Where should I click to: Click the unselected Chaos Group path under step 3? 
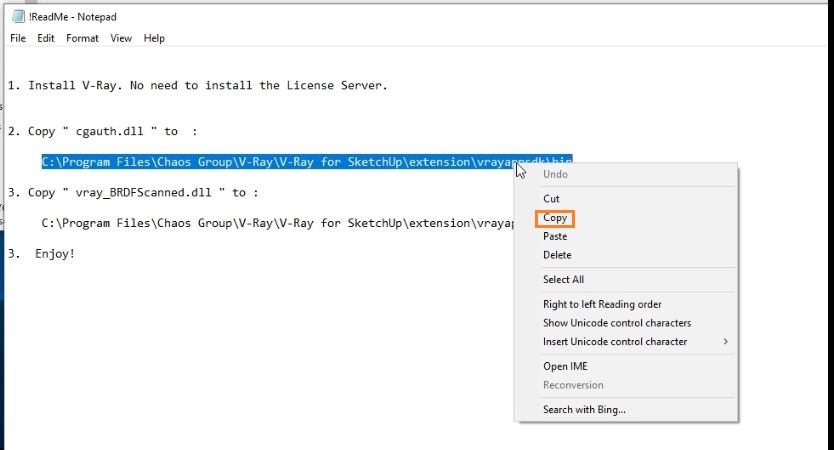(278, 223)
